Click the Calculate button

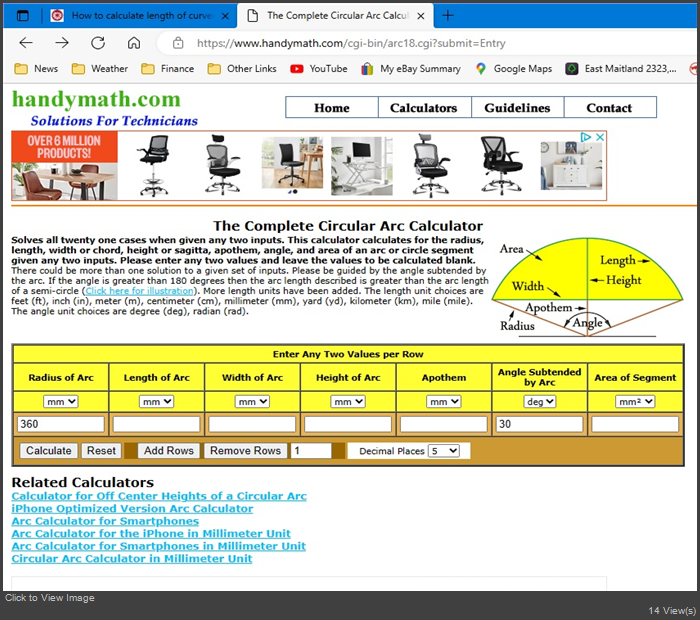[49, 451]
